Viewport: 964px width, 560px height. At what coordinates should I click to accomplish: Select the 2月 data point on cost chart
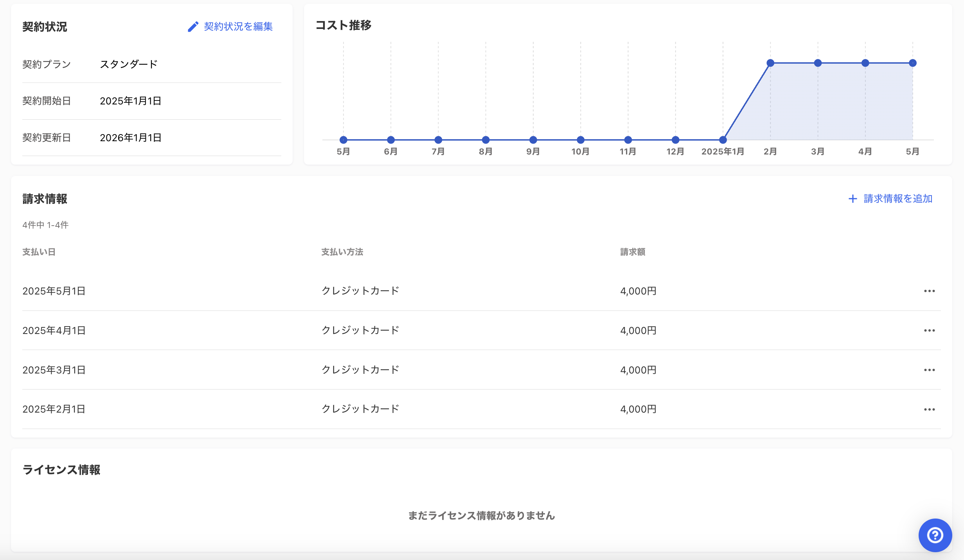point(770,63)
